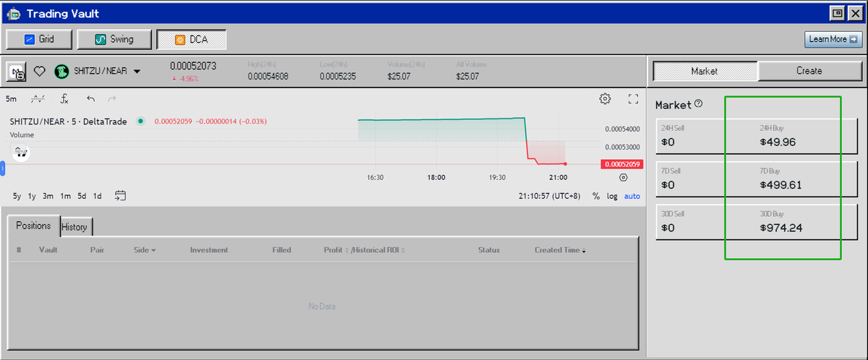868x360 pixels.
Task: Toggle percentage scale mode
Action: click(596, 196)
